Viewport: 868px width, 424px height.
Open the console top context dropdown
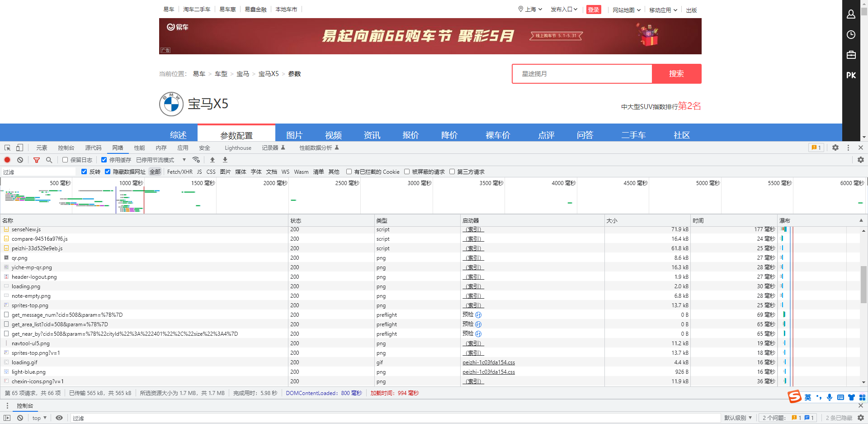click(40, 418)
